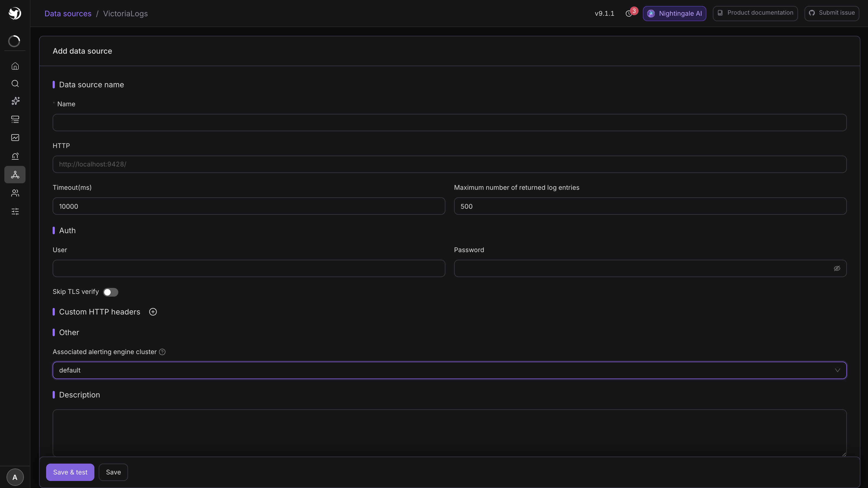Image resolution: width=868 pixels, height=488 pixels.
Task: Click the v9.1.1 version label
Action: pos(605,14)
